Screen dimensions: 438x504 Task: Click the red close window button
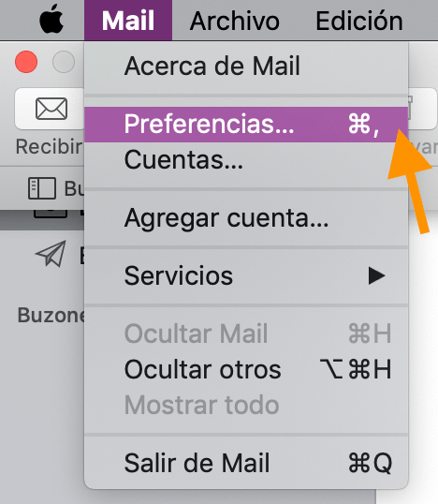pyautogui.click(x=26, y=62)
